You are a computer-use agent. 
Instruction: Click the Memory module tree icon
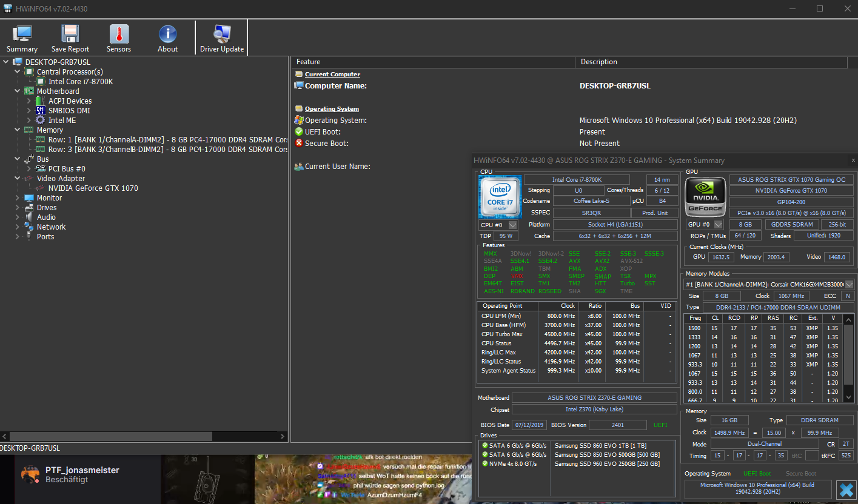(29, 130)
